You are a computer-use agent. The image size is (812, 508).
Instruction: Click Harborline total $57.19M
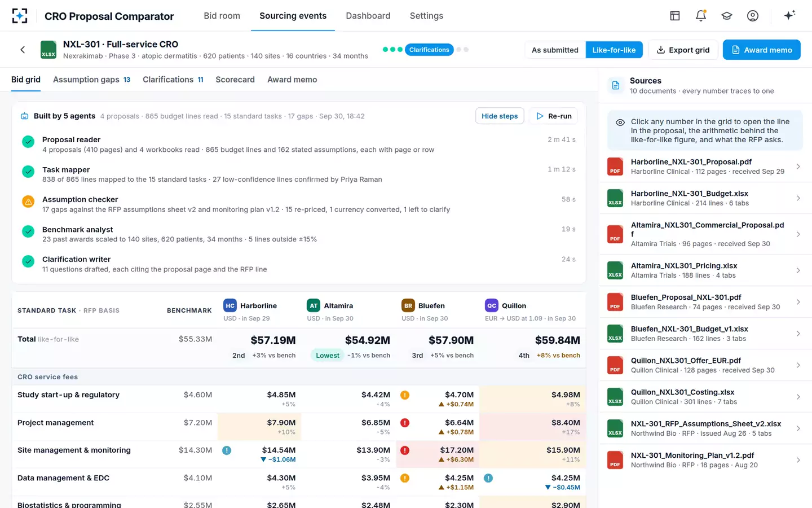[273, 340]
